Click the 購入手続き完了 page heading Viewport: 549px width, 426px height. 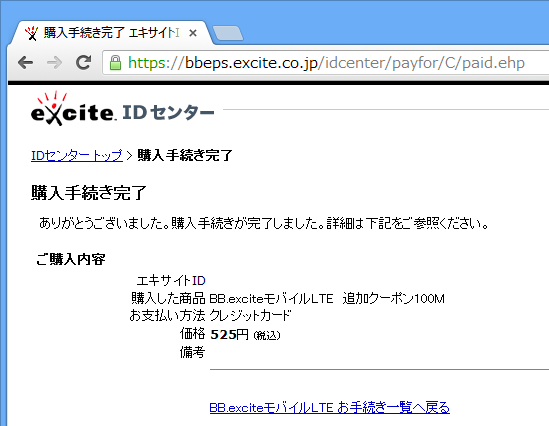tap(89, 193)
